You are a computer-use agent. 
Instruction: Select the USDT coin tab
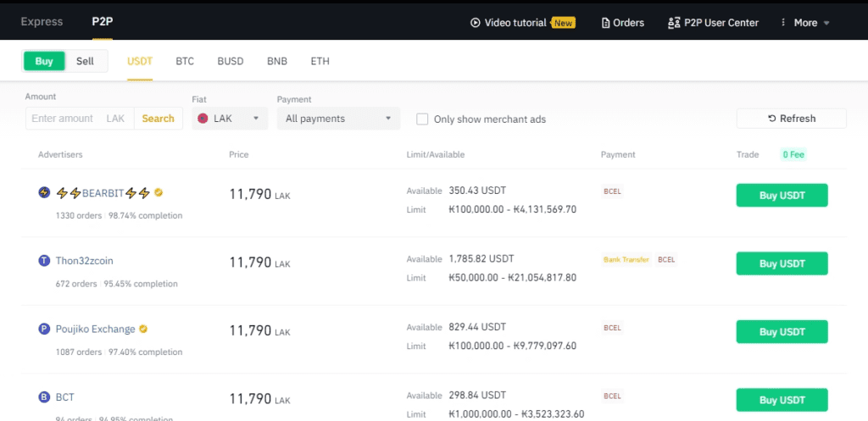pos(140,61)
